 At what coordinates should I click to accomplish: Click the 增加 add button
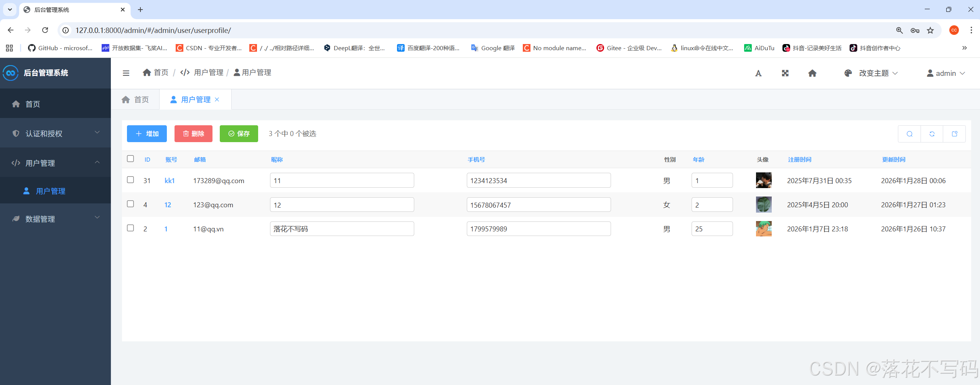pos(147,134)
